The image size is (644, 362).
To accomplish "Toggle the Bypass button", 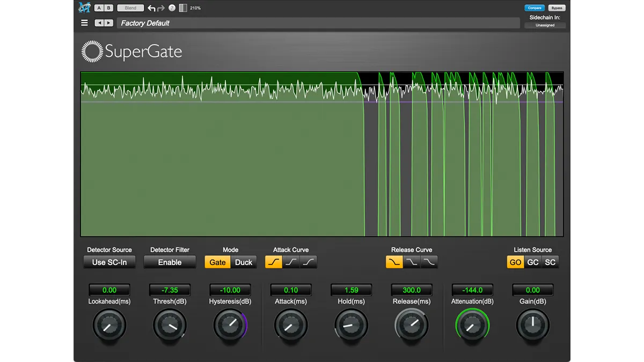I will pyautogui.click(x=557, y=8).
